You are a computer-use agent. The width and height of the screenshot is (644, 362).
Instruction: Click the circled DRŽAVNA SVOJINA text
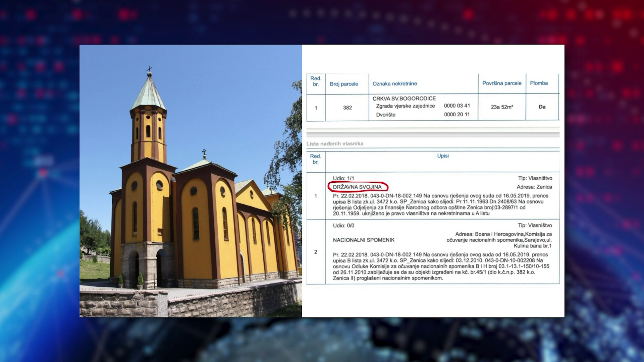pos(357,187)
